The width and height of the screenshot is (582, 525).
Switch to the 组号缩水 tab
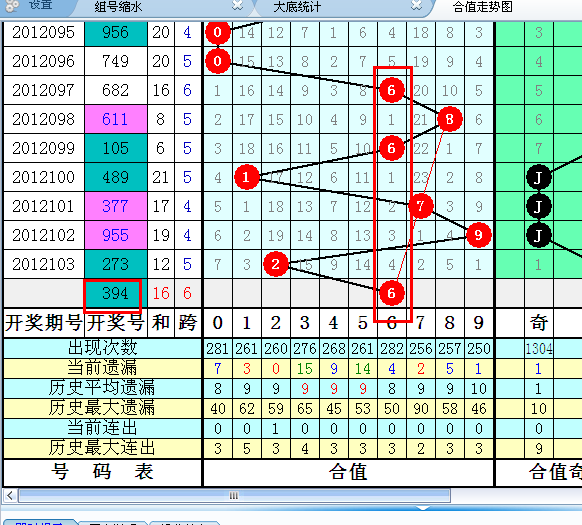[x=118, y=7]
